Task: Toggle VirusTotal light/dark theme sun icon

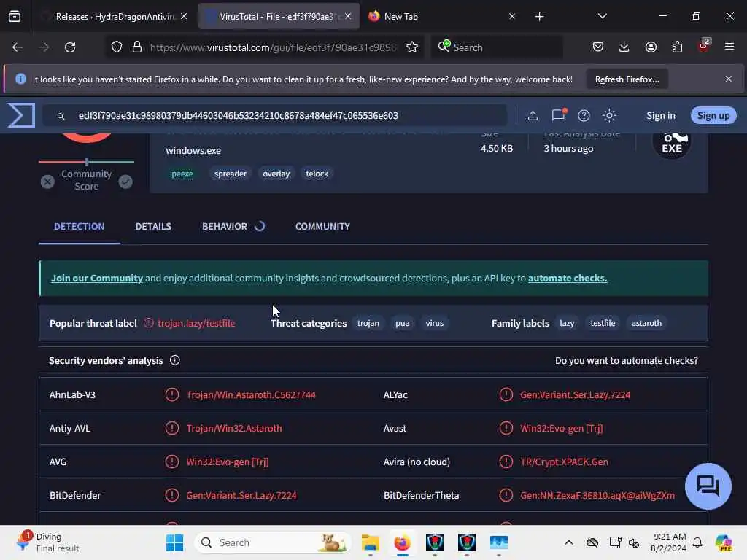Action: pos(609,115)
